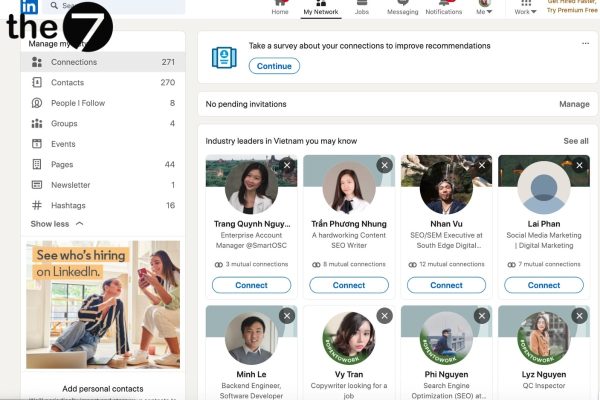
Task: Click the Try Premium Free link
Action: (572, 10)
